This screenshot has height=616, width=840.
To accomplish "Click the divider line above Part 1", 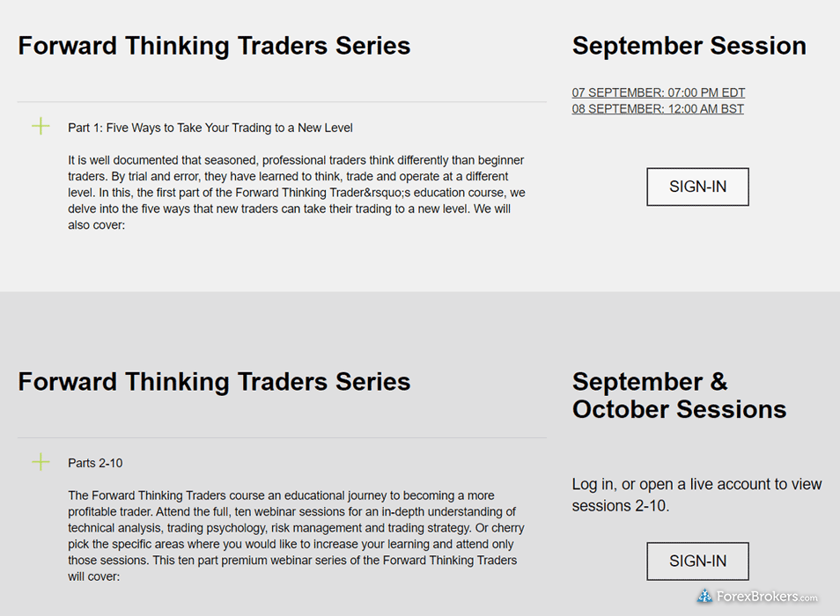I will click(282, 102).
